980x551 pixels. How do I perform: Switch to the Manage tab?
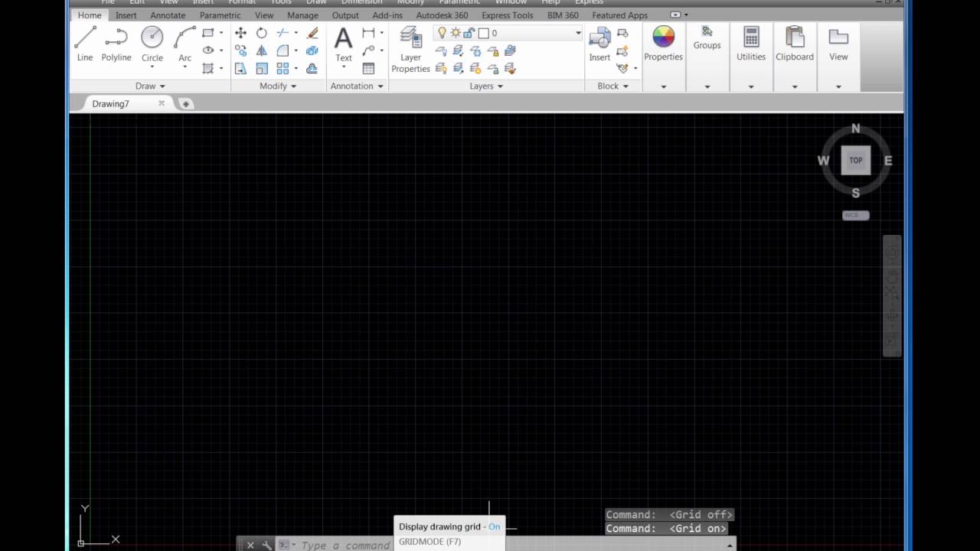pyautogui.click(x=302, y=15)
